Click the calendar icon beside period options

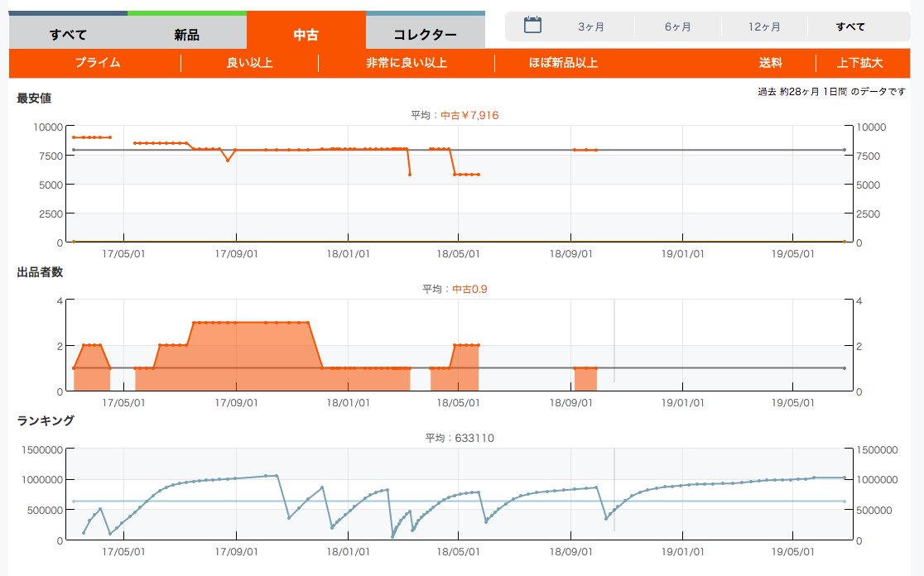coord(532,26)
